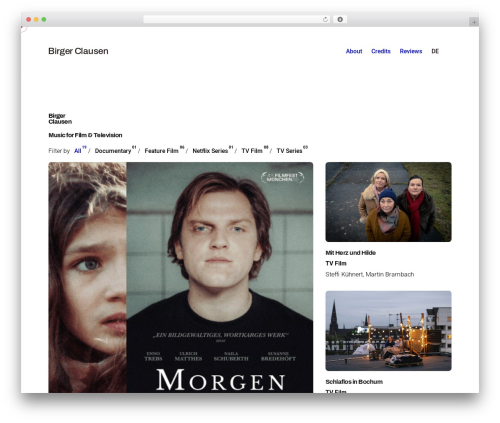The width and height of the screenshot is (500, 423).
Task: Switch language to DE
Action: pos(435,51)
